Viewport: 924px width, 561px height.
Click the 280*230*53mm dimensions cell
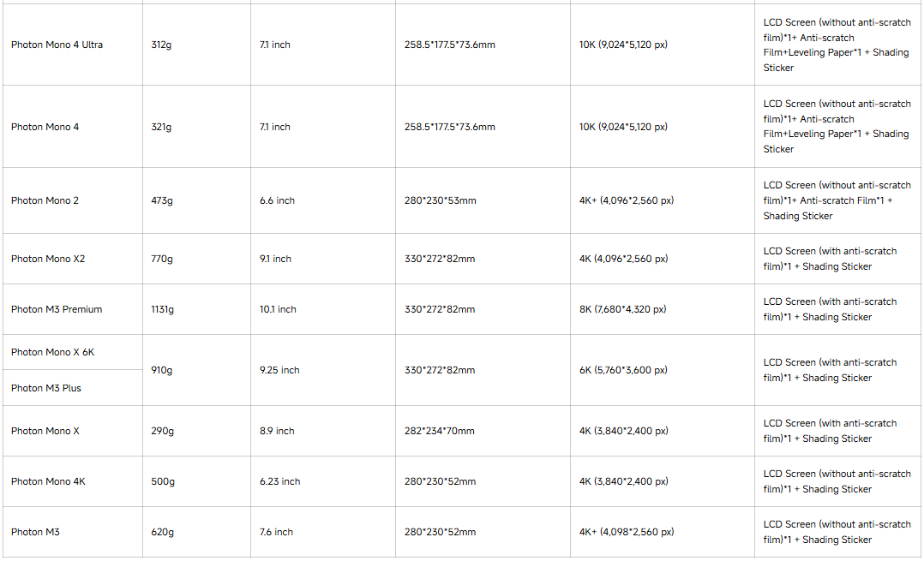(x=441, y=200)
